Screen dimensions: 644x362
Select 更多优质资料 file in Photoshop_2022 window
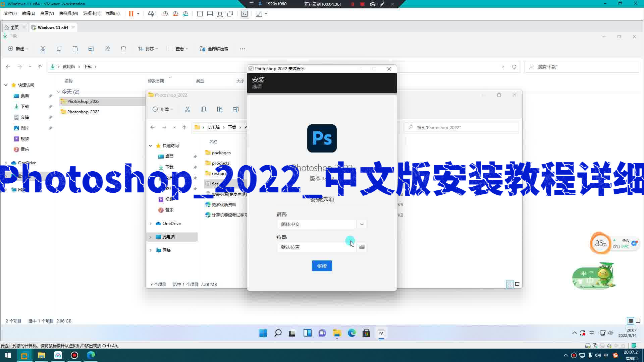click(x=224, y=204)
